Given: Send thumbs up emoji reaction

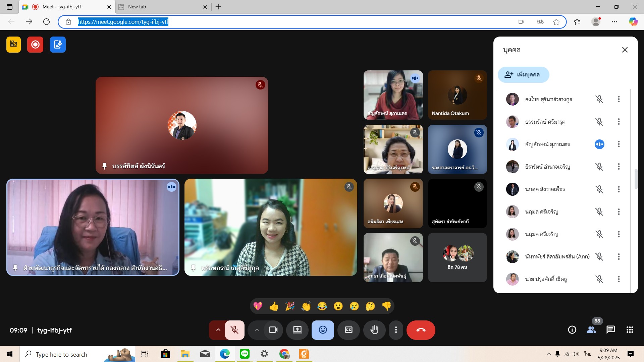Looking at the screenshot, I should pos(274,306).
